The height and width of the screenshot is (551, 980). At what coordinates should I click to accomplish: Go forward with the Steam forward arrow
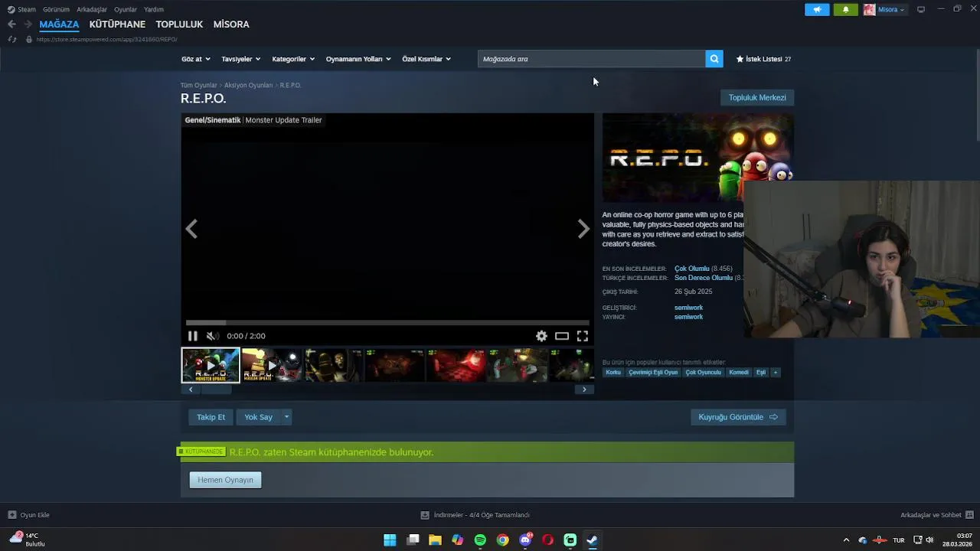28,24
